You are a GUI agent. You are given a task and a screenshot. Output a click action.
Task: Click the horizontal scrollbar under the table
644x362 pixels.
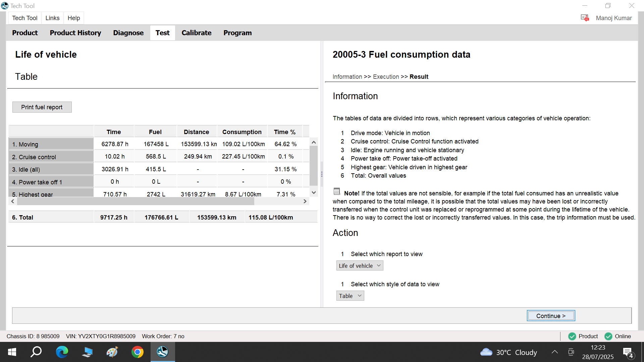[x=136, y=201]
